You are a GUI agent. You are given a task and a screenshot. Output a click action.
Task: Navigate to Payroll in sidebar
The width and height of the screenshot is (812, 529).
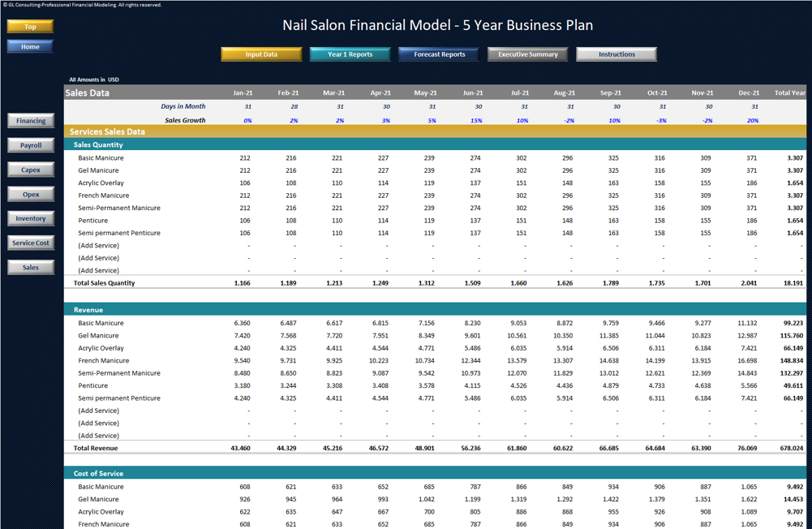click(31, 145)
